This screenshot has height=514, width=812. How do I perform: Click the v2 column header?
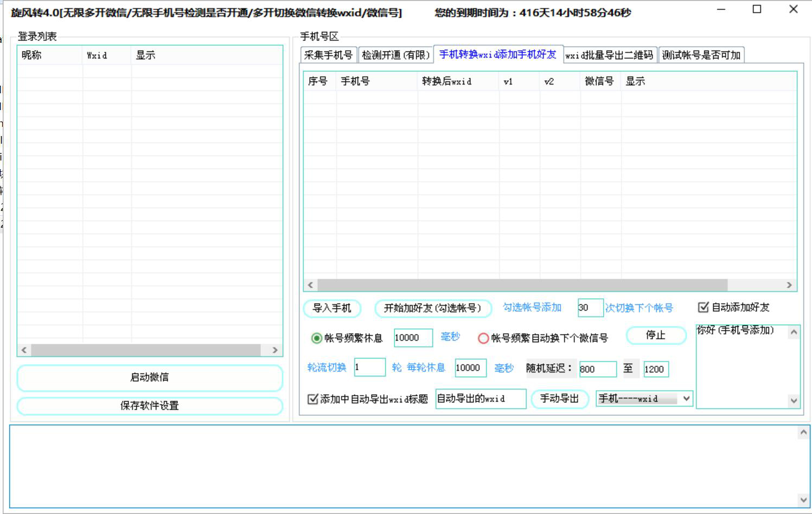[560, 81]
